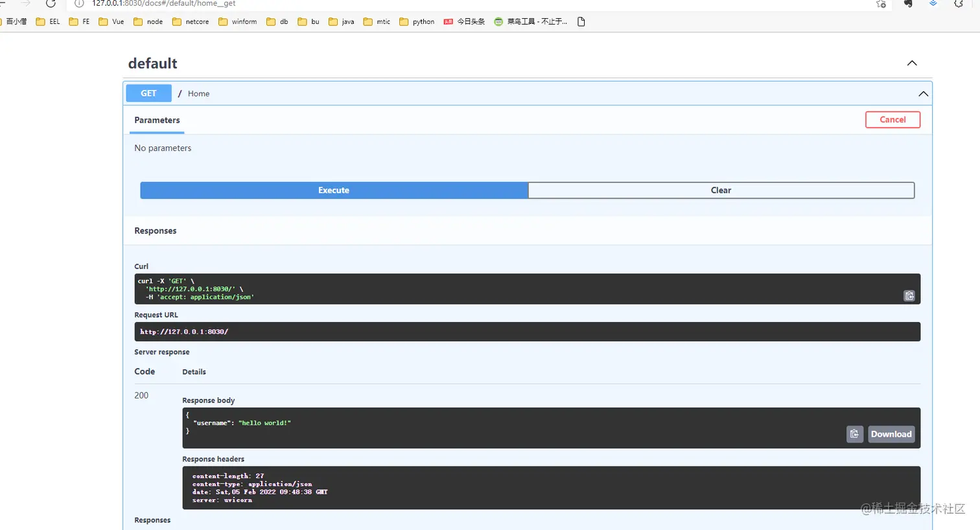Click the date header line
The height and width of the screenshot is (530, 980).
(260, 492)
